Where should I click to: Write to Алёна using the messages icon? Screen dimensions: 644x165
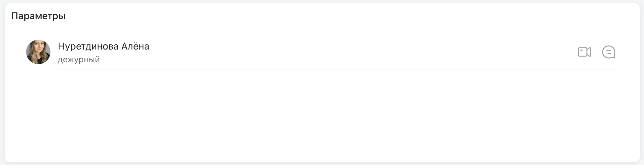[609, 52]
